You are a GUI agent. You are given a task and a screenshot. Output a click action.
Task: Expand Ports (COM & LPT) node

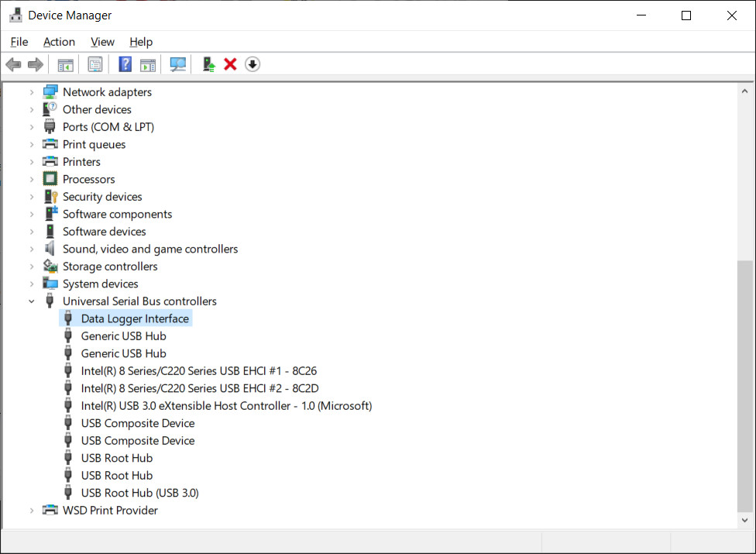32,127
